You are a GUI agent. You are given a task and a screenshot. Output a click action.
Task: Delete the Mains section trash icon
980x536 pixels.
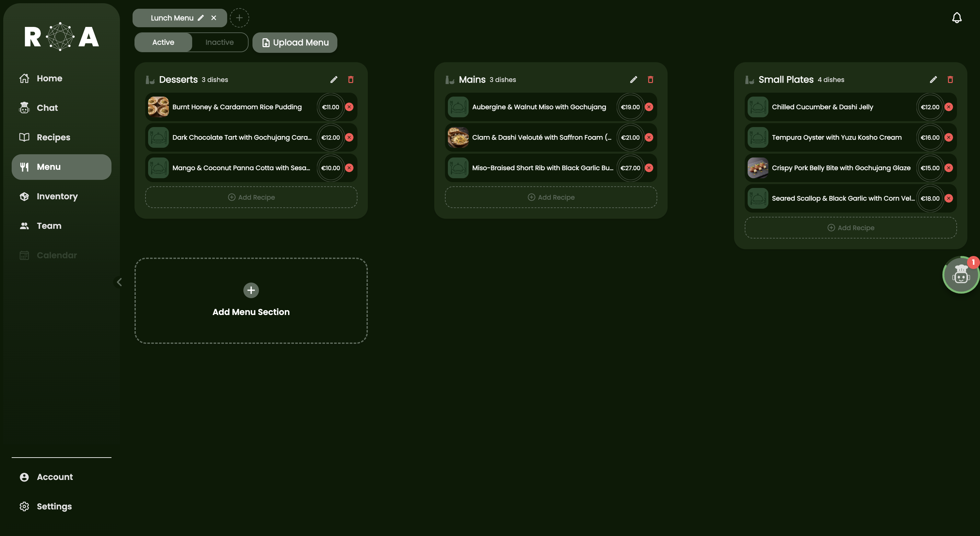(650, 79)
